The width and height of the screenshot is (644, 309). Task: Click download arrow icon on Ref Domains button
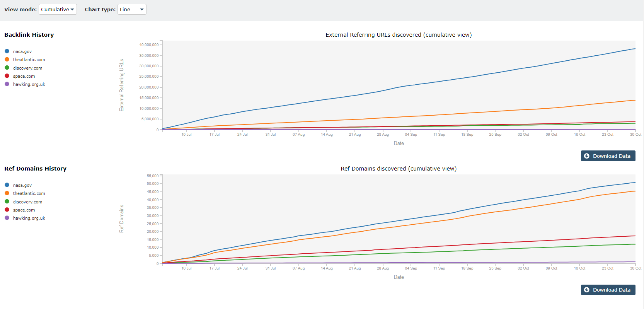click(587, 290)
